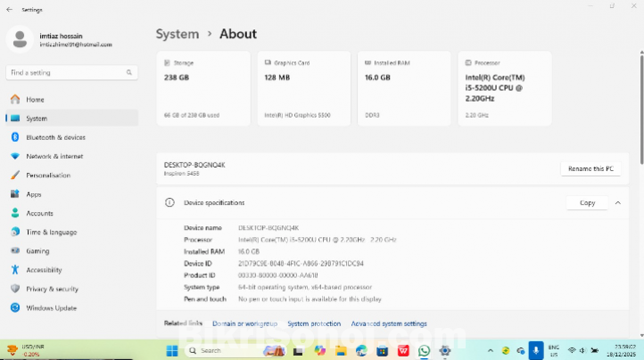Show hidden system tray icons

click(491, 350)
